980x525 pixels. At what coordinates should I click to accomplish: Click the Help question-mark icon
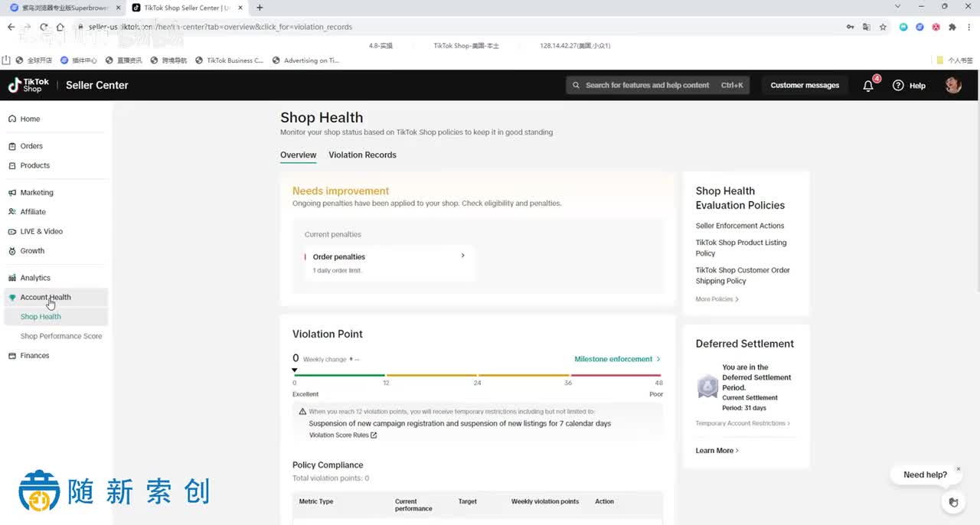(x=899, y=86)
